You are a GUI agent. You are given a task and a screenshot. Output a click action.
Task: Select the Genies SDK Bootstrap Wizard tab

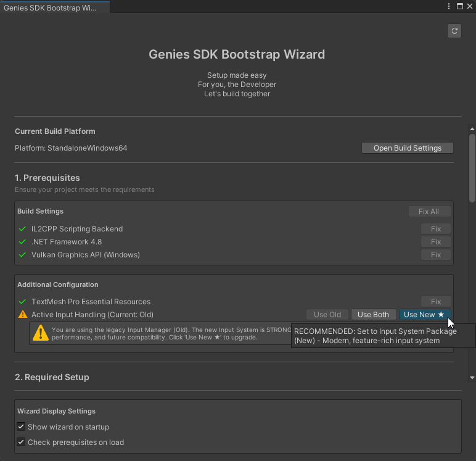click(x=51, y=8)
